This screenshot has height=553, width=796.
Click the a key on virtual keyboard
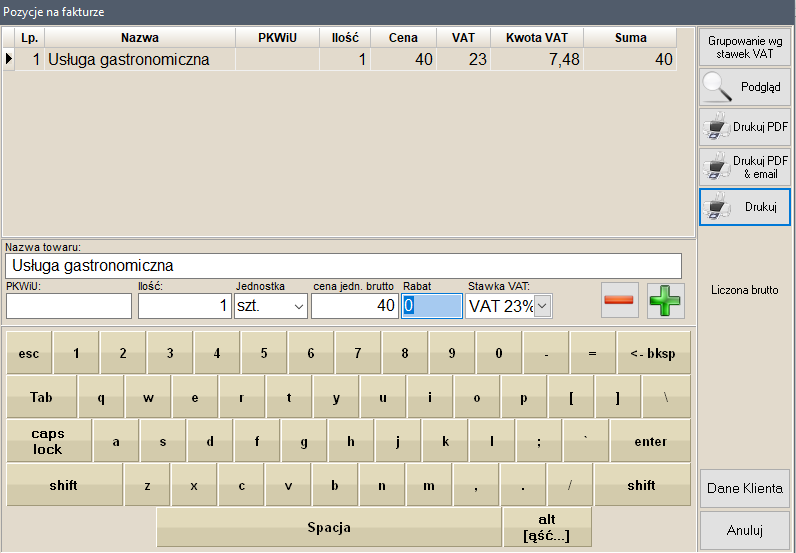pos(116,441)
